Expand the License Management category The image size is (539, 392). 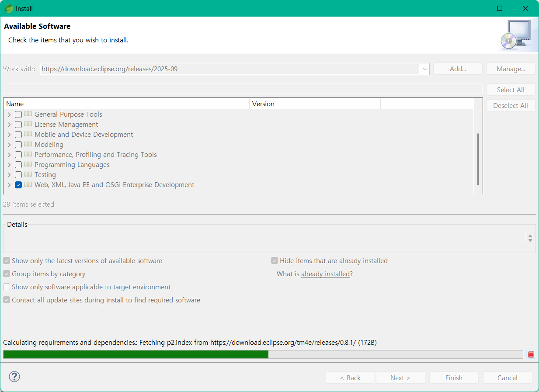[x=9, y=125]
